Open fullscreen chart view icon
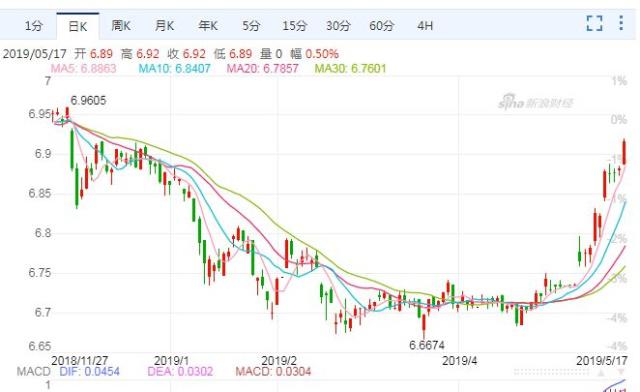 pyautogui.click(x=594, y=23)
